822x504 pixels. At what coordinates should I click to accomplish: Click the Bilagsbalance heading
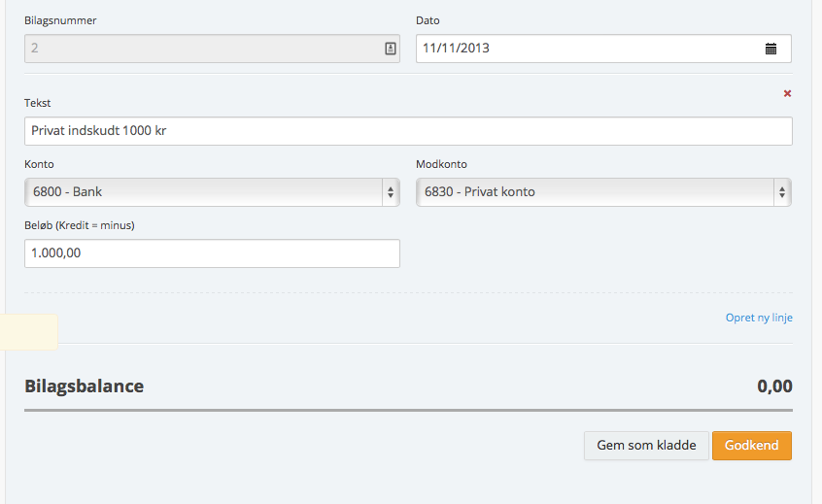click(x=84, y=386)
